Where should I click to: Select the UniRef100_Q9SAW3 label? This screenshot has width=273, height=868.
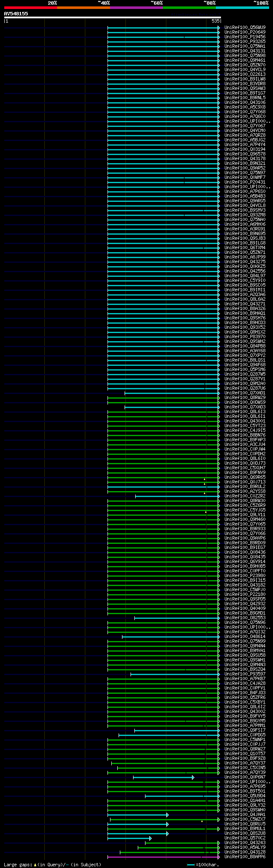coord(245,88)
